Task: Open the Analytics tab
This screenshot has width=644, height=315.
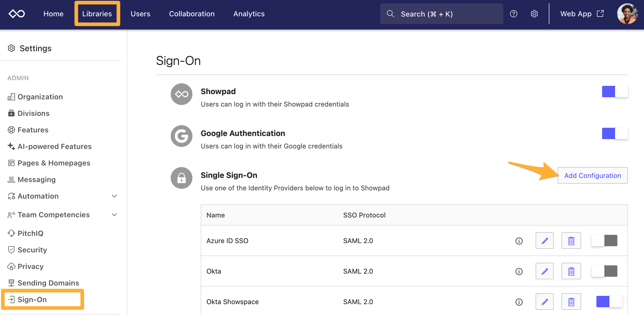Action: click(x=249, y=14)
